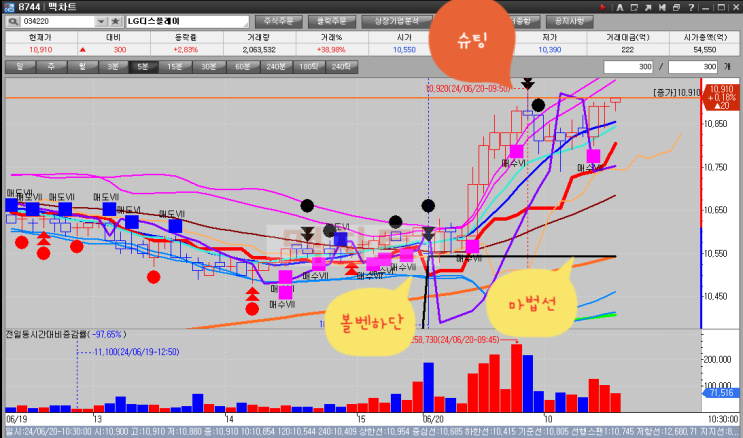Click the skip-to-previous bar icon in title bar
This screenshot has height=438, width=743.
click(x=662, y=8)
